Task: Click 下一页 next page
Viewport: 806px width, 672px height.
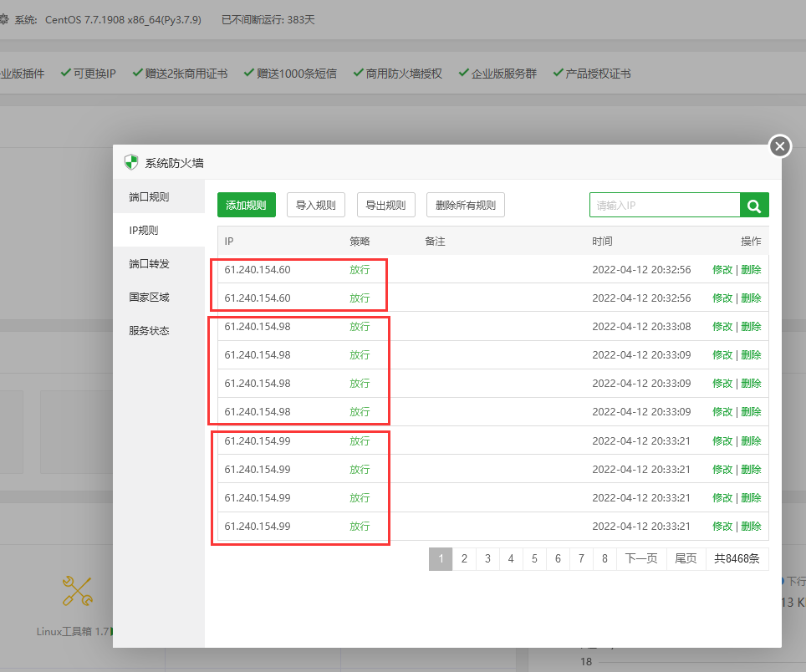Action: click(641, 559)
